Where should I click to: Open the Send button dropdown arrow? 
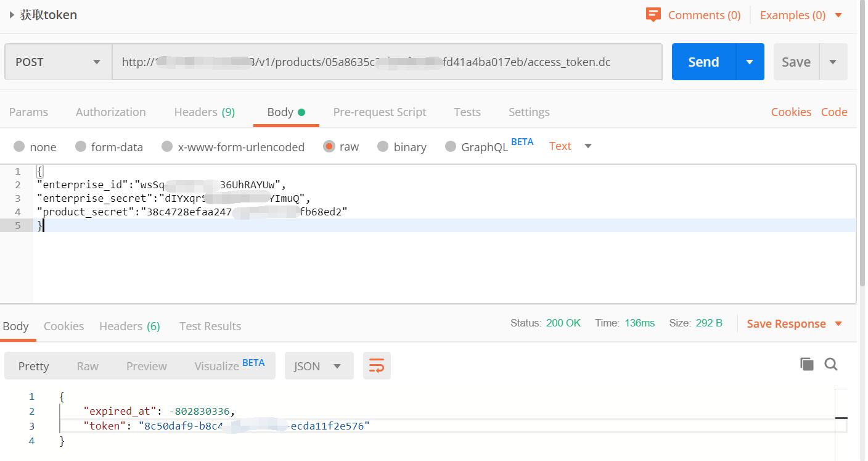point(750,62)
